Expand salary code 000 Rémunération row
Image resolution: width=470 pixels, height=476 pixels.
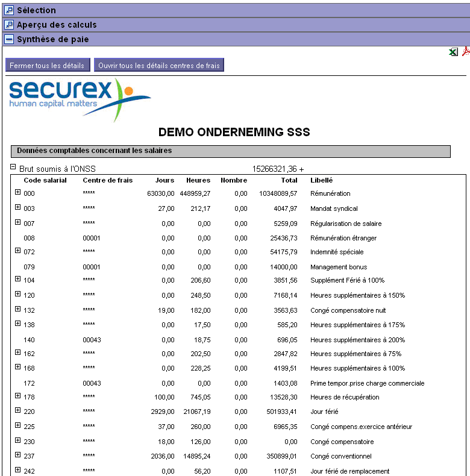click(x=17, y=192)
